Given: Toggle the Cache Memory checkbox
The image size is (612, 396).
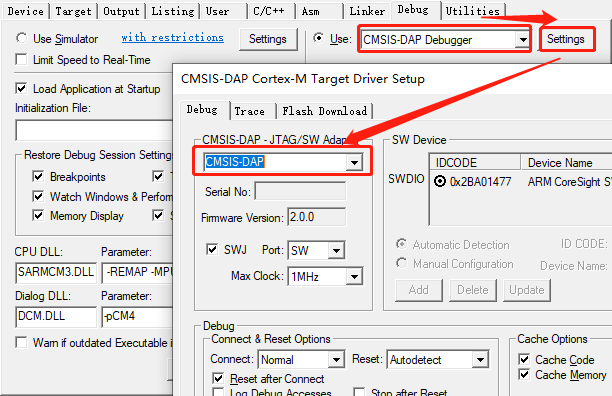Looking at the screenshot, I should [524, 375].
